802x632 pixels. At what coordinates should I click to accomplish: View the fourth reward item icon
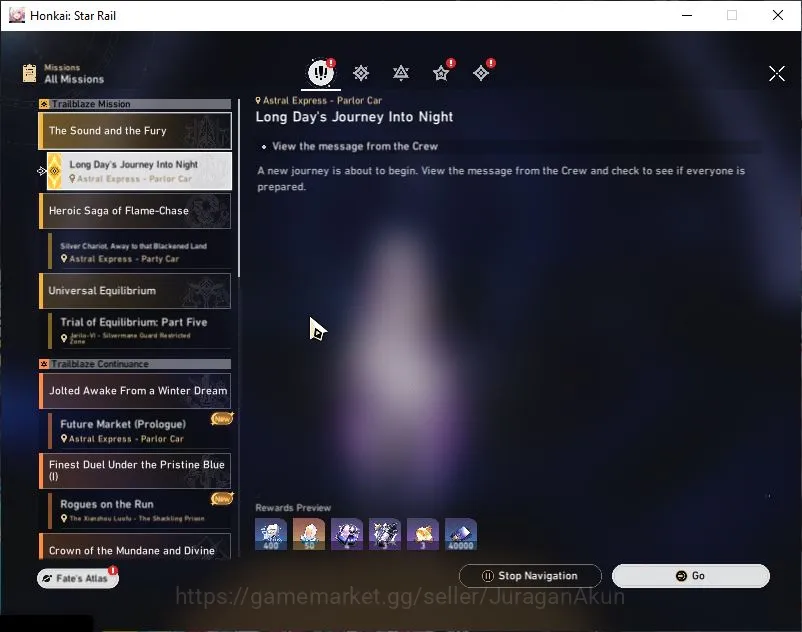click(385, 534)
